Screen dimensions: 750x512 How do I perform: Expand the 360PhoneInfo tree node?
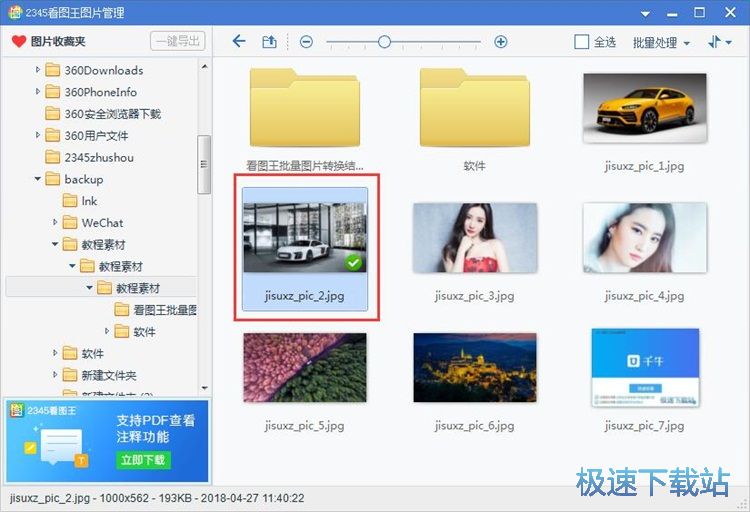point(37,91)
